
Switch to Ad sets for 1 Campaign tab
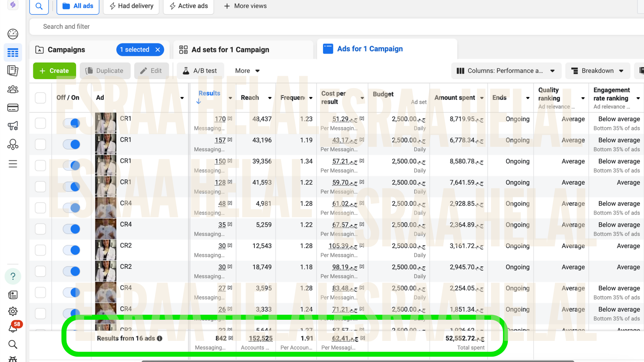tap(230, 50)
